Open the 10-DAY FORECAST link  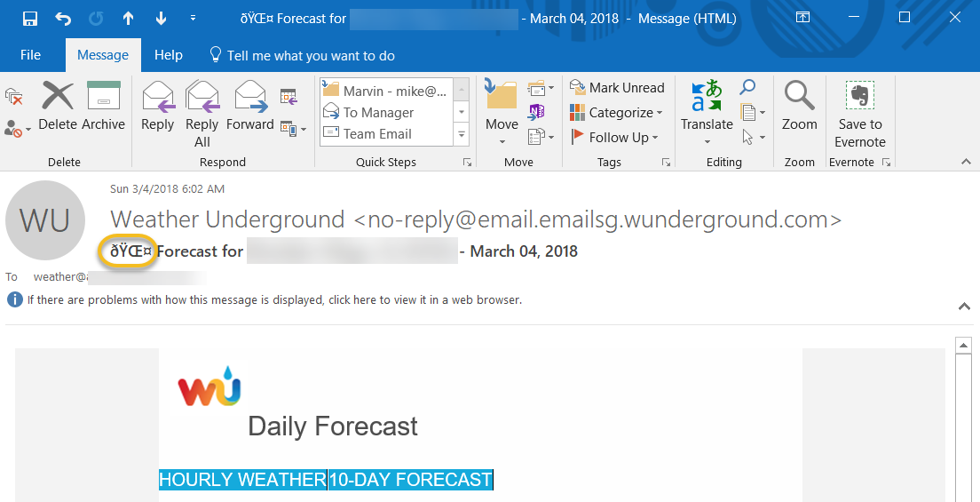click(x=410, y=480)
